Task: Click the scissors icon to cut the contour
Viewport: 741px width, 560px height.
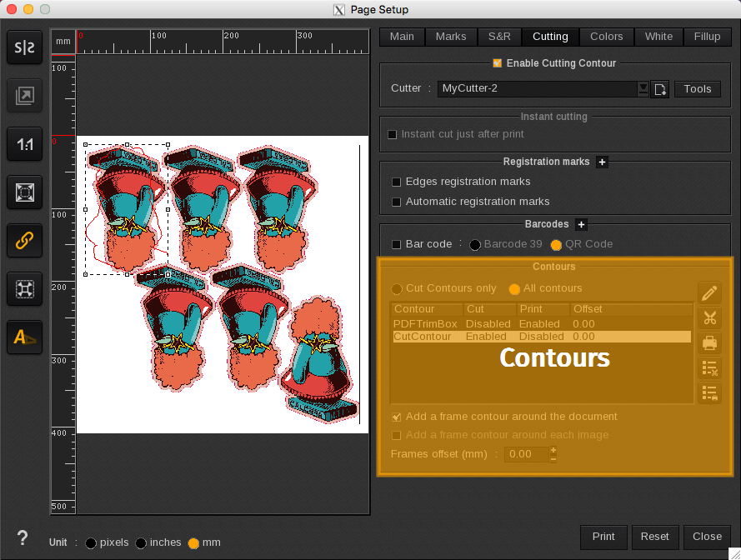Action: [709, 317]
